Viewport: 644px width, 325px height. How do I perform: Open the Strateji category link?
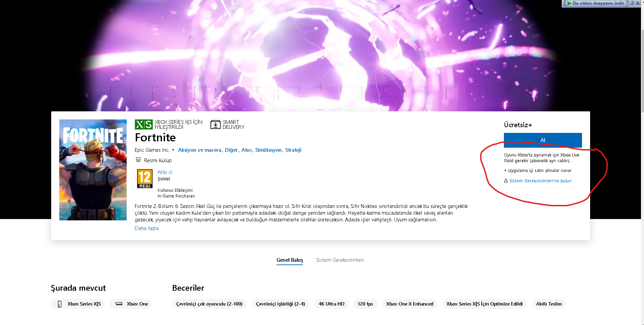tap(293, 150)
